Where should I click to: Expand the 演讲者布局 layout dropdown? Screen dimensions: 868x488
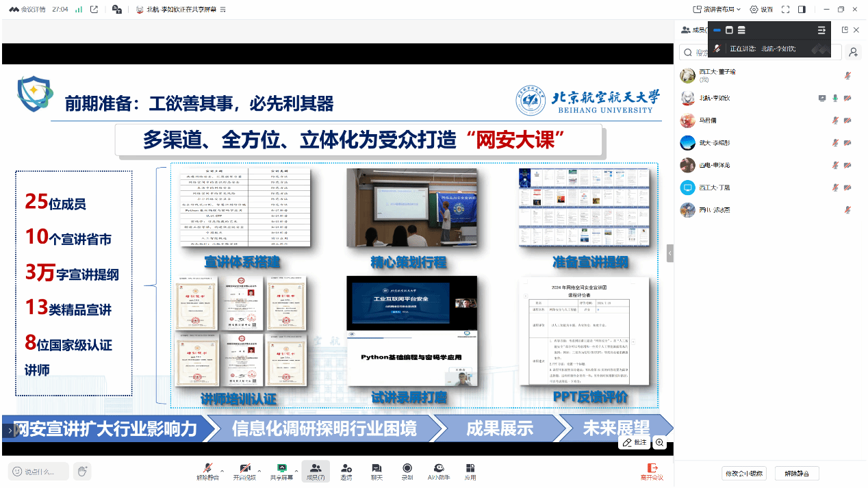pos(717,10)
